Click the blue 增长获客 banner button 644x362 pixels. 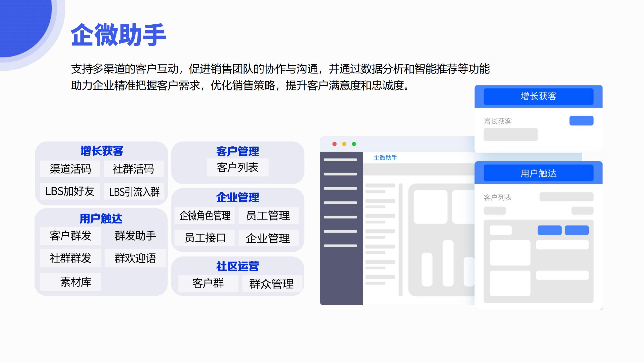pyautogui.click(x=538, y=97)
